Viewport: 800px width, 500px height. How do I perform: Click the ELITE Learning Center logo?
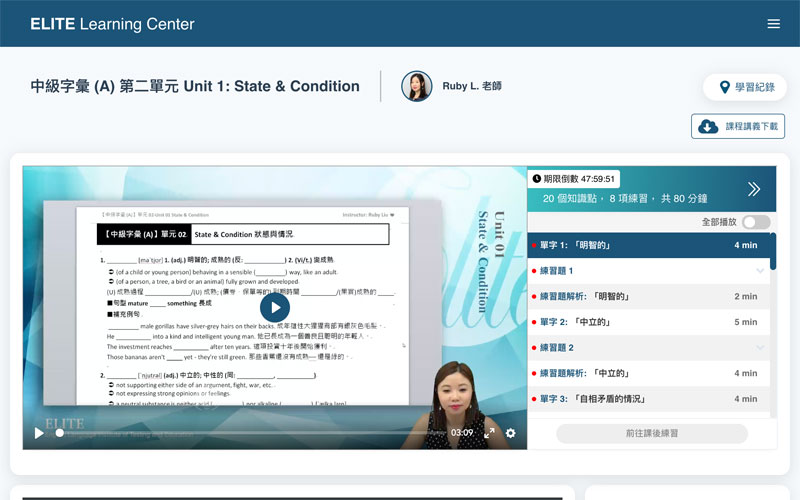point(112,24)
